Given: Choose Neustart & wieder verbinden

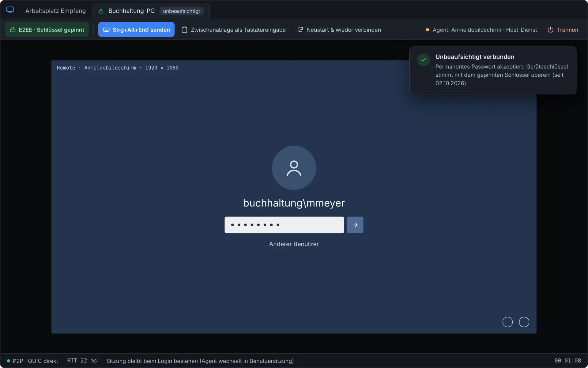Looking at the screenshot, I should click(339, 29).
